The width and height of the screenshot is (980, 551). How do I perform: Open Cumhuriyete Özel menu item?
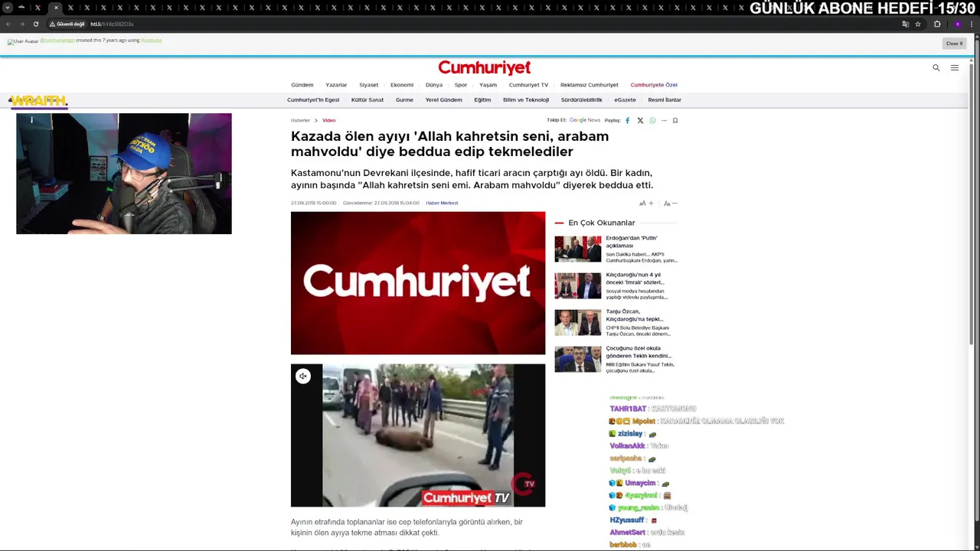[654, 85]
